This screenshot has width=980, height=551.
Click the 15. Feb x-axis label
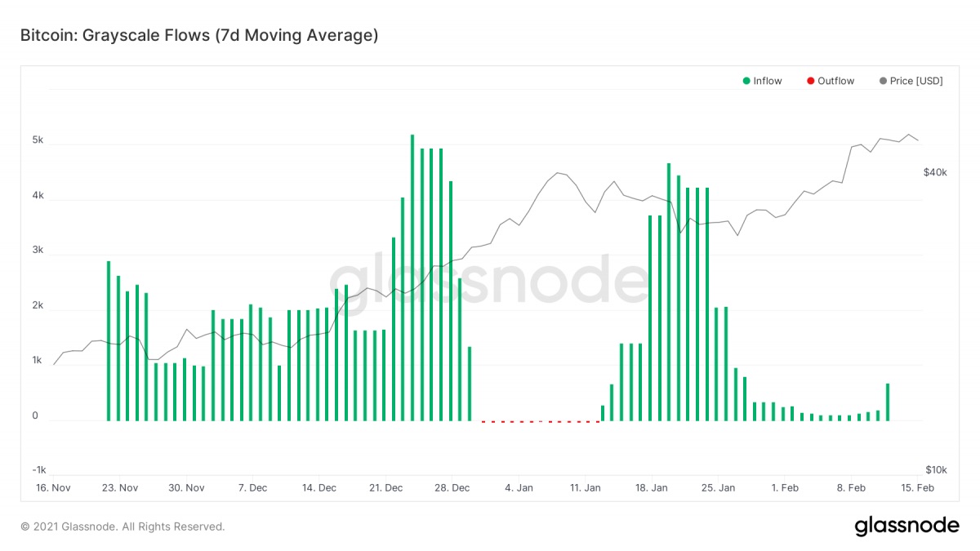point(919,487)
